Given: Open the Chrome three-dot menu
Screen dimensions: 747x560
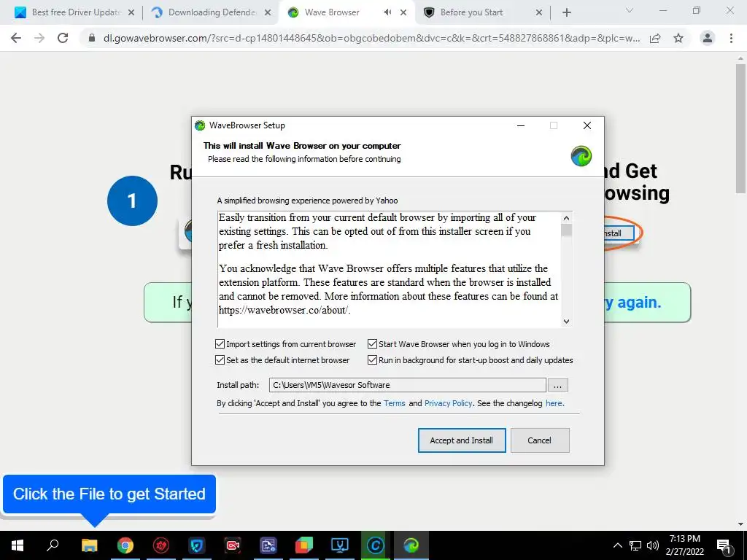Looking at the screenshot, I should pos(731,38).
